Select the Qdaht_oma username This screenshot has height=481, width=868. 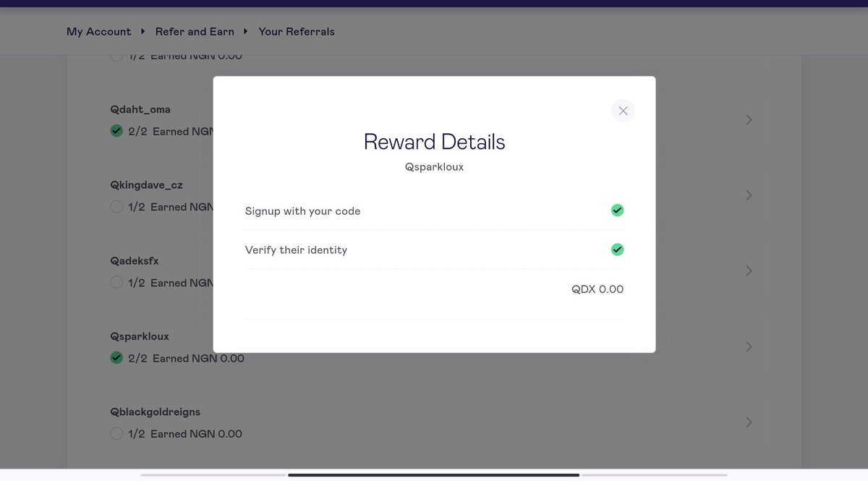[140, 110]
